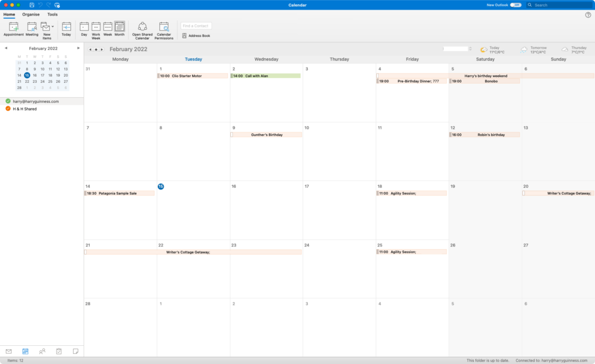Viewport: 595px width, 364px height.
Task: Open the Patagonia Sample Sale event
Action: click(x=120, y=193)
